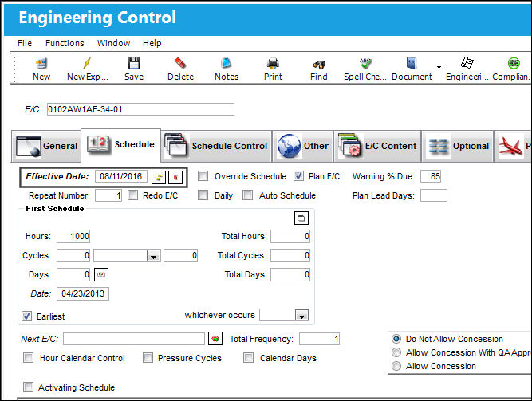Select Allow Concession radio button
Image resolution: width=532 pixels, height=401 pixels.
click(396, 366)
